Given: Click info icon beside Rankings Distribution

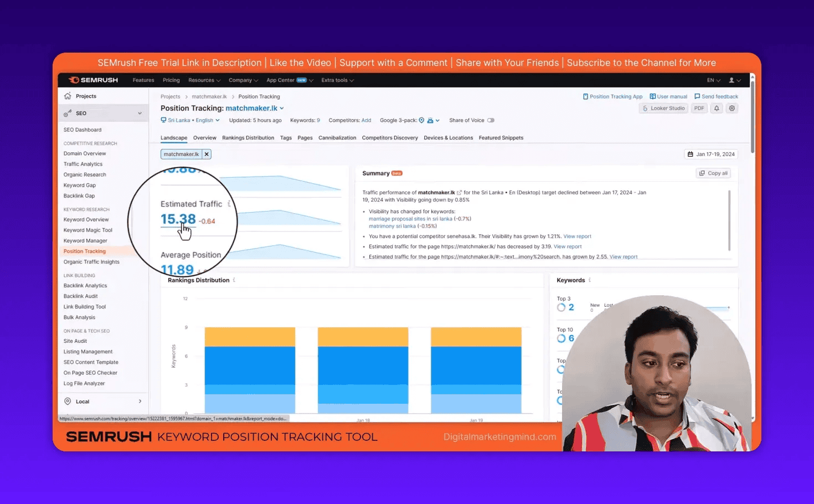Looking at the screenshot, I should tap(234, 280).
